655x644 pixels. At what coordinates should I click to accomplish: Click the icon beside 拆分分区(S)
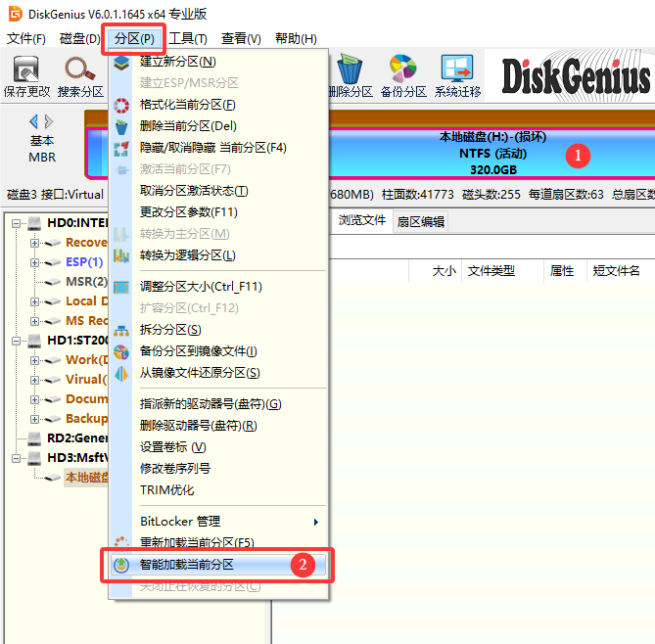coord(121,331)
